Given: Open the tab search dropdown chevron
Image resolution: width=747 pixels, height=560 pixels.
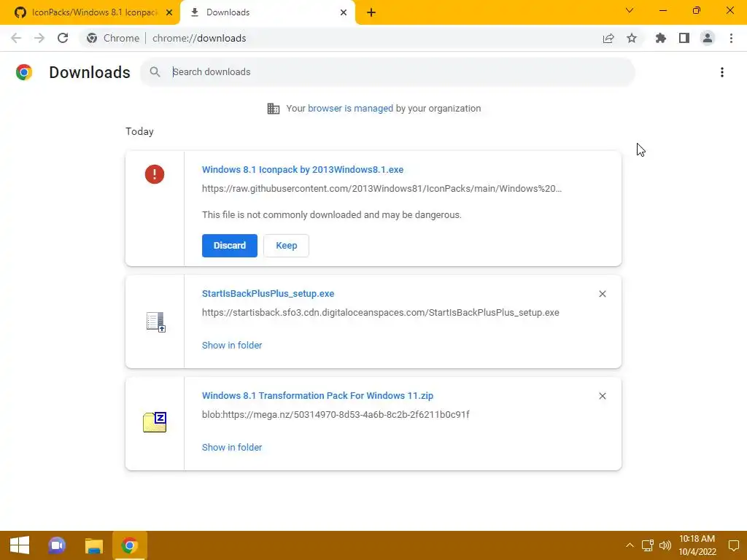Looking at the screenshot, I should tap(630, 10).
